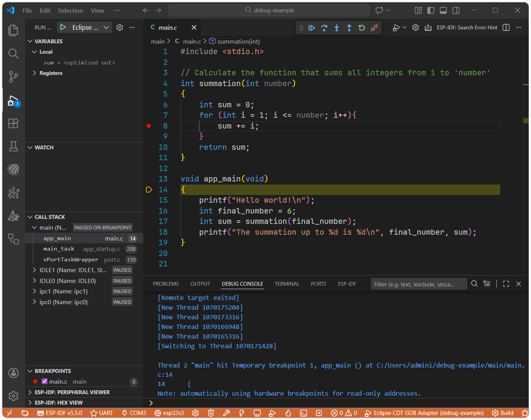This screenshot has height=420, width=531.
Task: Toggle the breakpoint checkbox for main.c
Action: [44, 381]
